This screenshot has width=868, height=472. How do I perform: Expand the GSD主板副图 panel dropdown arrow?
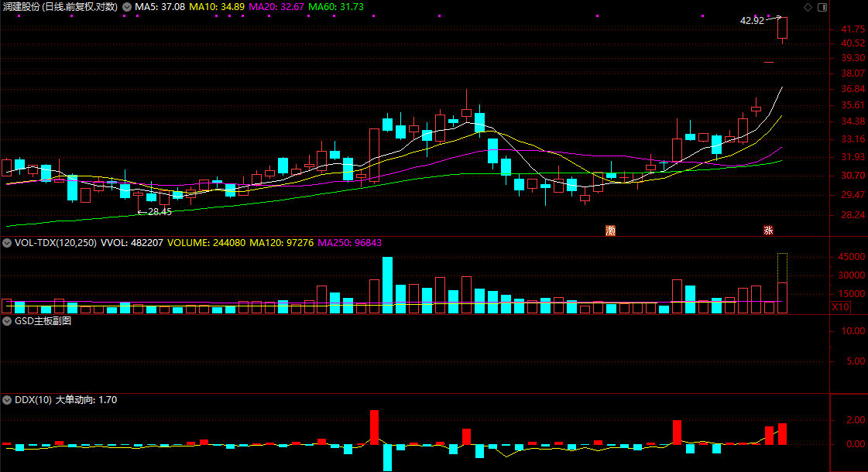click(8, 320)
